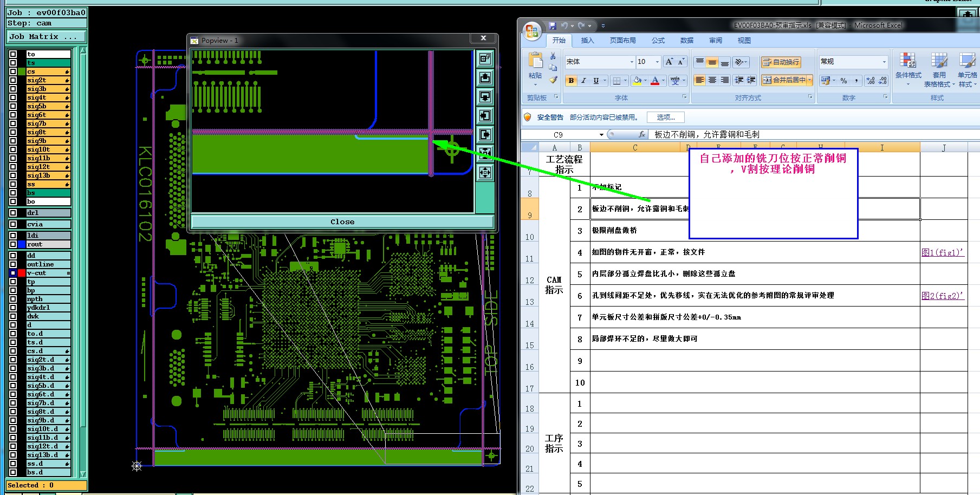Switch to the 插入 ribbon tab

pos(588,41)
